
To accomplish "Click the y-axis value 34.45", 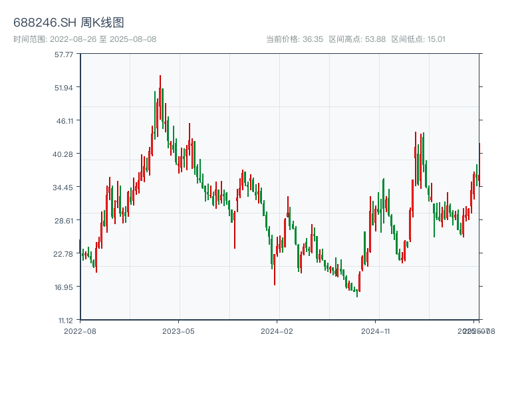I will 63,188.
